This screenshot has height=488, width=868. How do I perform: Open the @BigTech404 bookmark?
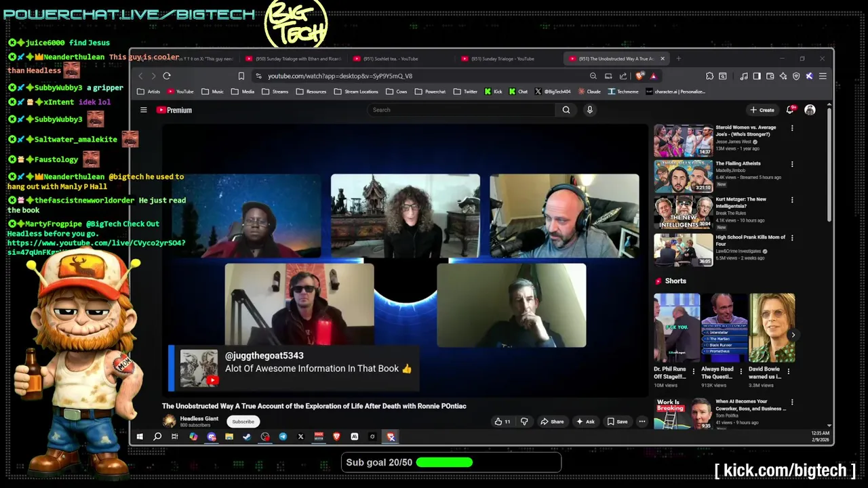pos(553,91)
